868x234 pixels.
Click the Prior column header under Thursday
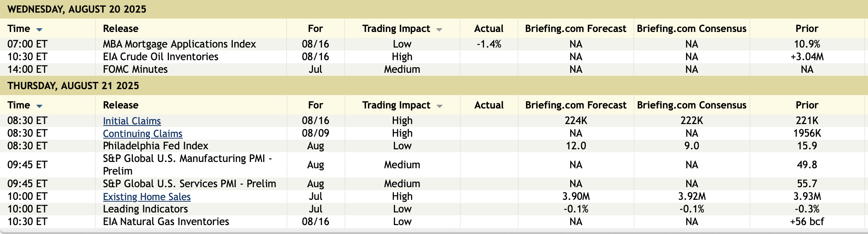coord(807,105)
